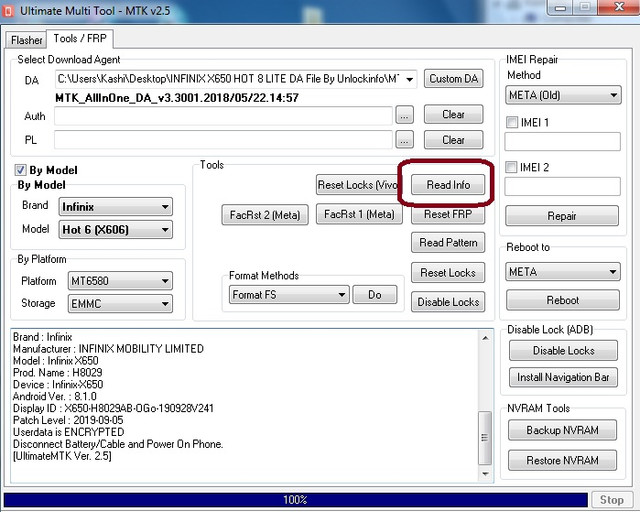
Task: Click the IMEI 2 input field
Action: (x=562, y=187)
